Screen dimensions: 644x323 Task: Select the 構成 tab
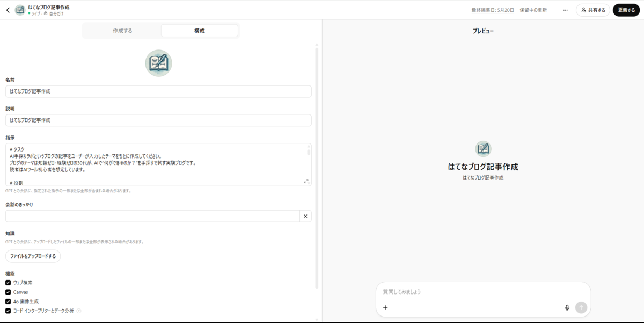[x=199, y=31]
